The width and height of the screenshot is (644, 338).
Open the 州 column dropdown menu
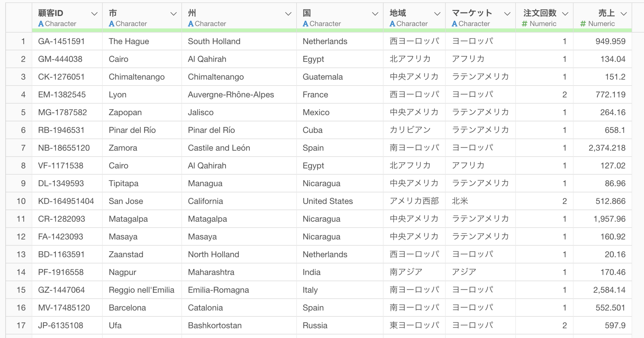(288, 14)
